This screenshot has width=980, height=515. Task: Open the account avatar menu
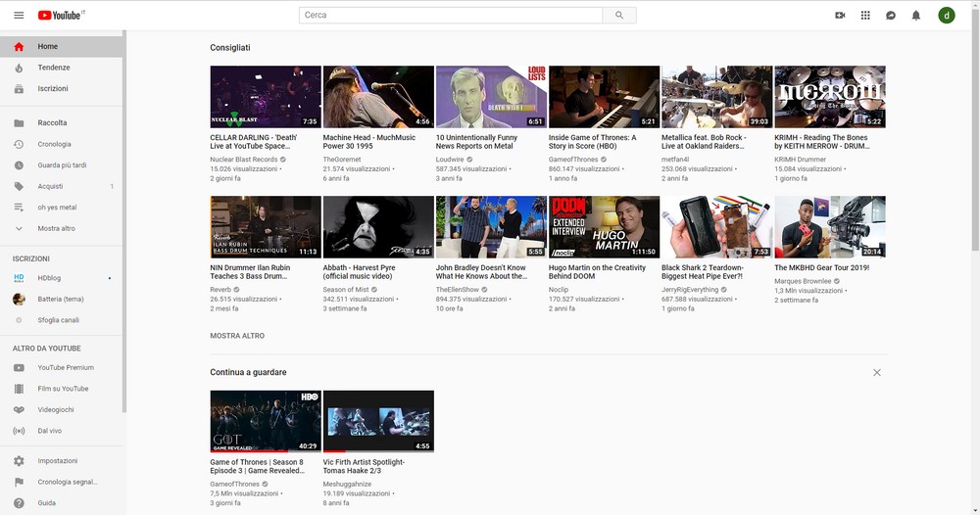tap(946, 16)
